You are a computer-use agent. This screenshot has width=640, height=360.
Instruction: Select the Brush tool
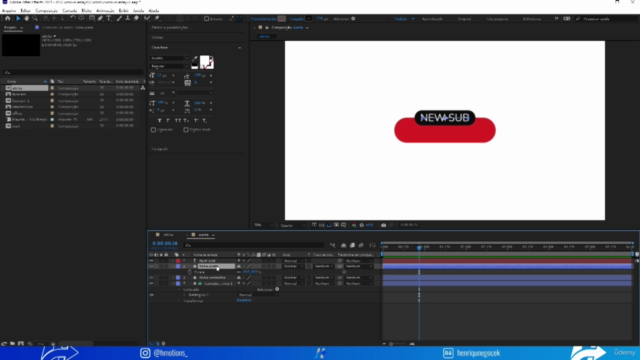119,18
